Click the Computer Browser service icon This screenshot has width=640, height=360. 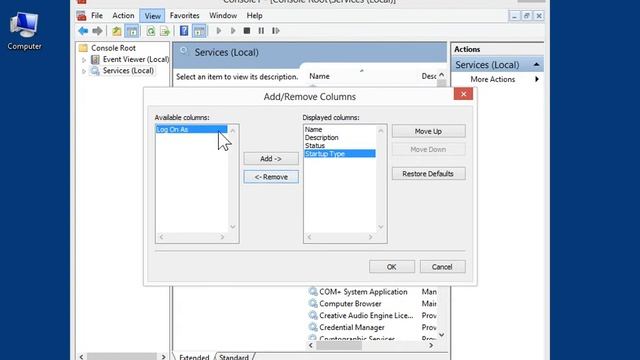[x=313, y=303]
